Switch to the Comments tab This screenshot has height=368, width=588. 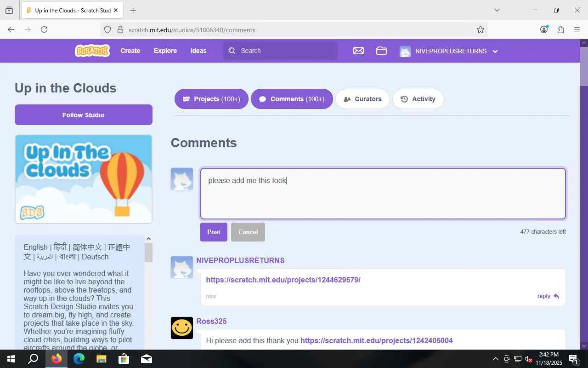(292, 99)
